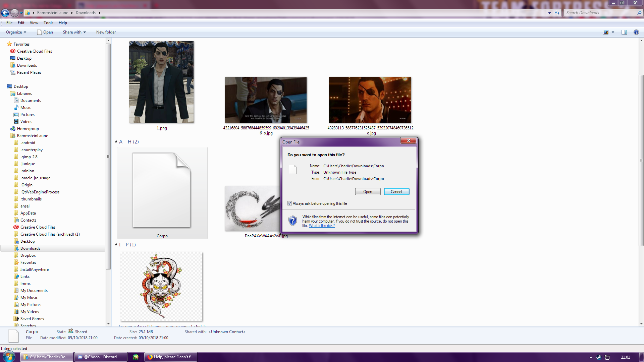Screen dimensions: 644x362
Task: Select the AppData folder in tree
Action: pos(28,213)
